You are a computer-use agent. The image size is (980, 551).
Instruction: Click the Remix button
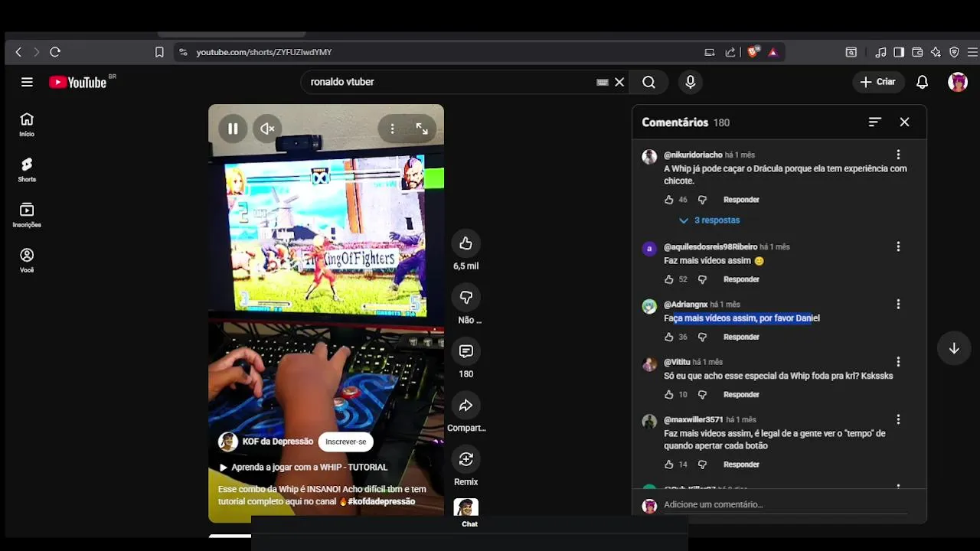click(x=465, y=459)
